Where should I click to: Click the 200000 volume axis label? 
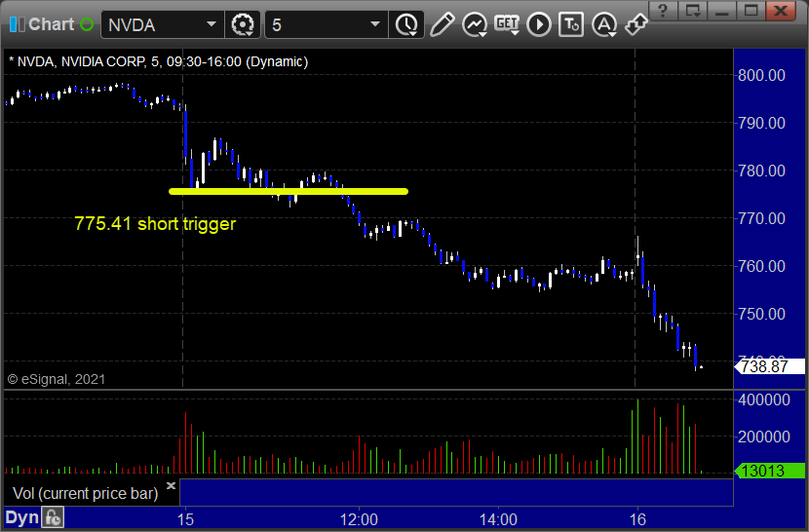pos(764,437)
